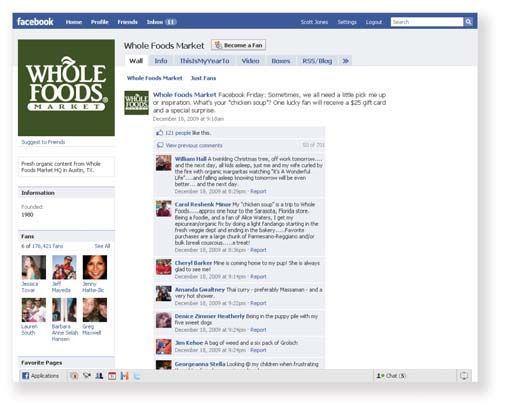Click the Suggest to Friends link
Viewport: 507px width, 411px height.
point(43,142)
